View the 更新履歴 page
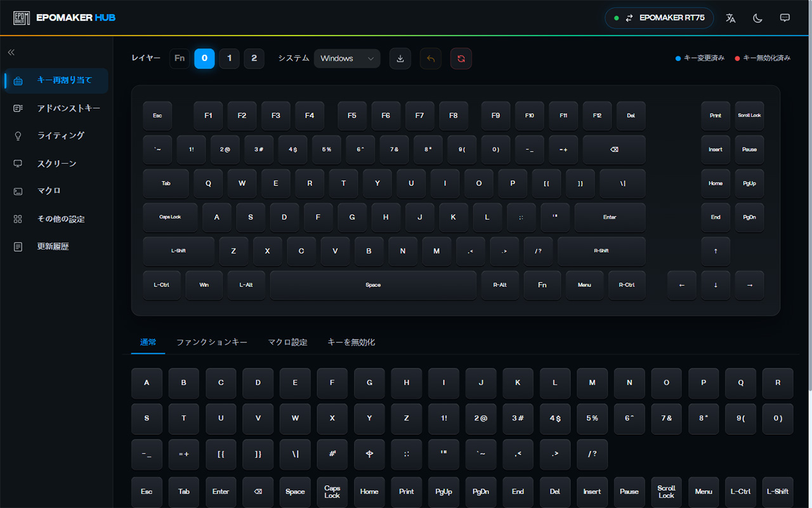 (56, 246)
